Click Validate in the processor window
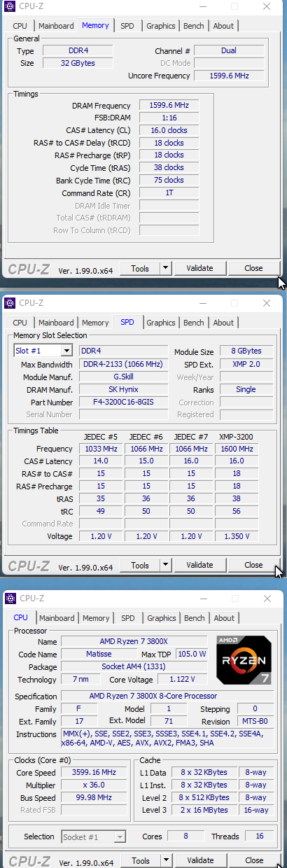Image resolution: width=287 pixels, height=868 pixels. (199, 860)
